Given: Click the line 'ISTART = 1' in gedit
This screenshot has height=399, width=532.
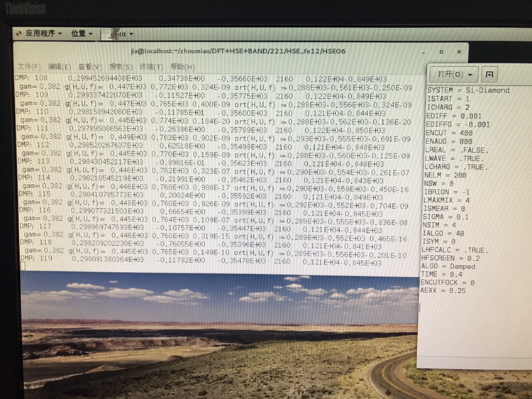Looking at the screenshot, I should (x=448, y=99).
